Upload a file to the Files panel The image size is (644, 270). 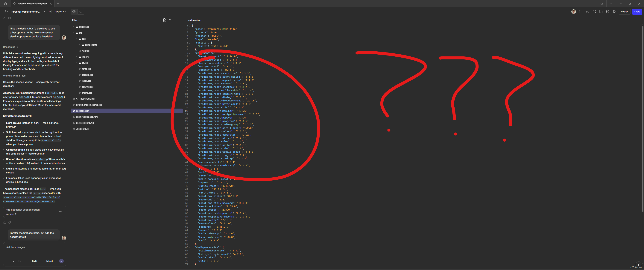[x=170, y=20]
